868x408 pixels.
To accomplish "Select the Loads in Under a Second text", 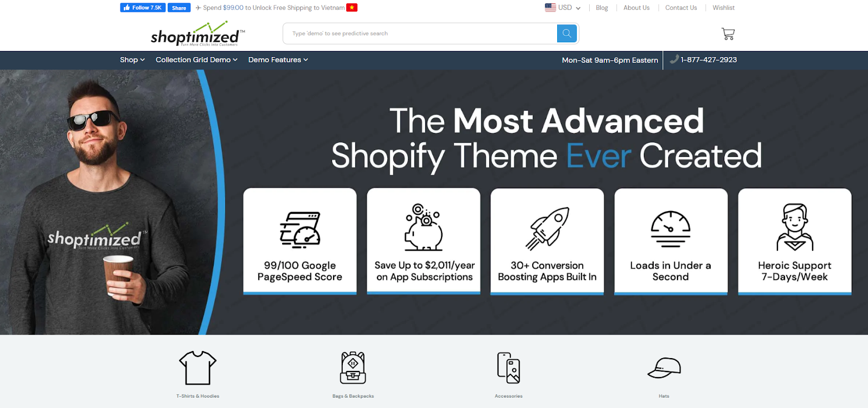I will coord(671,271).
